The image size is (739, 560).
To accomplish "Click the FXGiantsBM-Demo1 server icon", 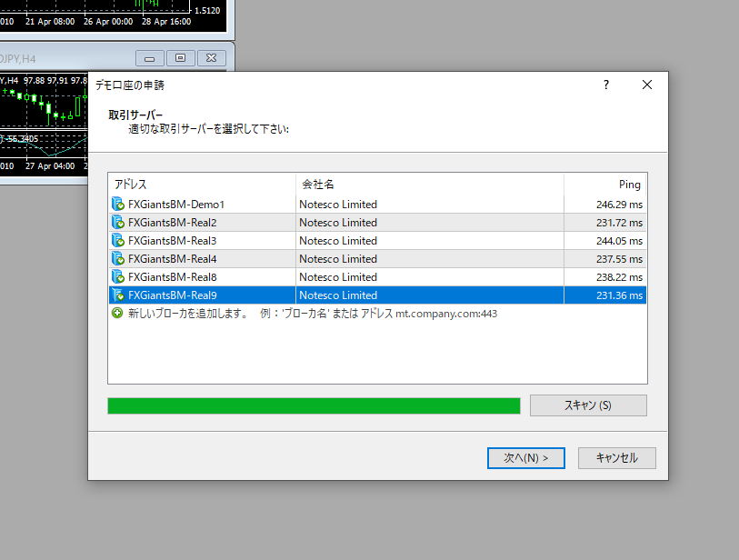I will [118, 205].
